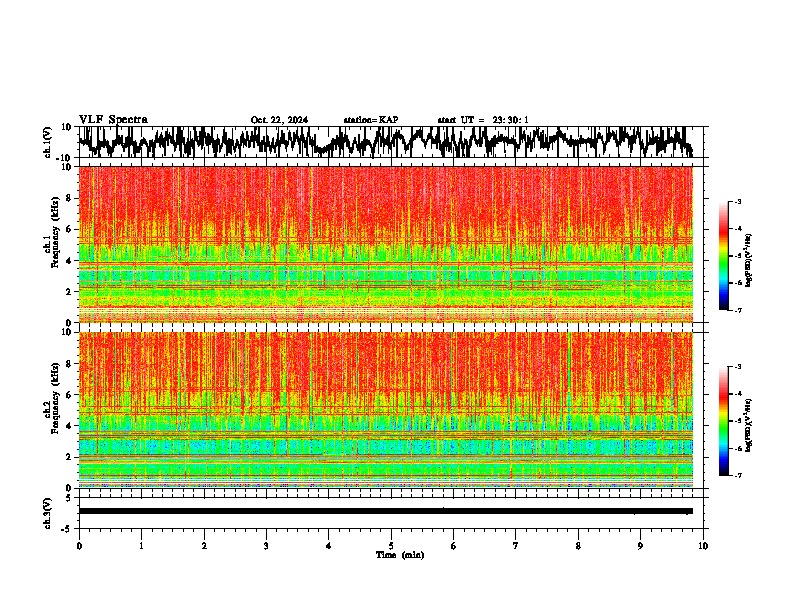Click time-axis tick label "9"

click(x=640, y=546)
